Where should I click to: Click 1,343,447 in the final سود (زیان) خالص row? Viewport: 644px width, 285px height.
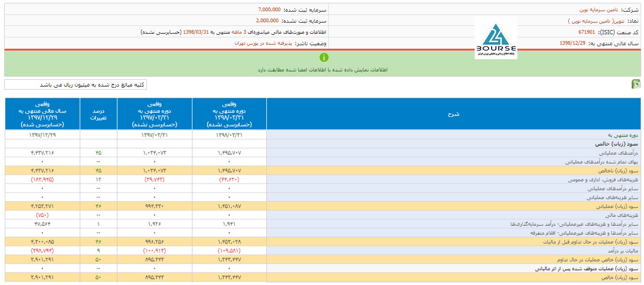(x=229, y=278)
